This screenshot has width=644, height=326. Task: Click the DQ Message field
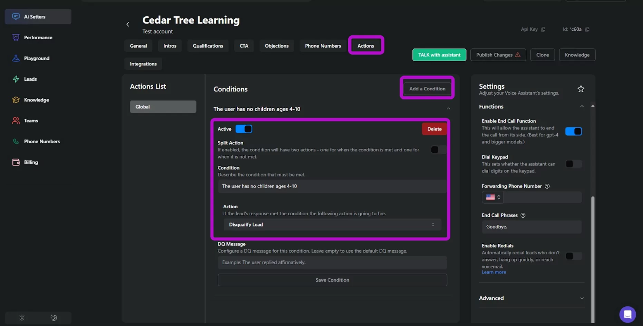point(332,262)
